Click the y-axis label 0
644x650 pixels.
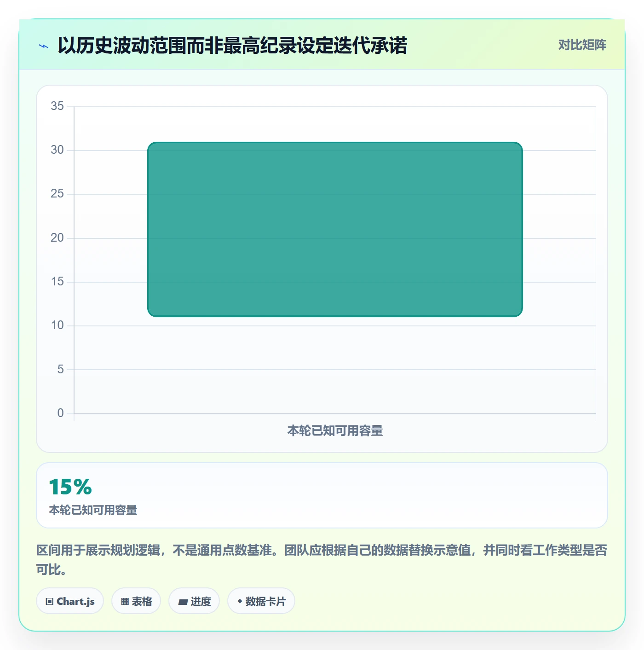60,413
